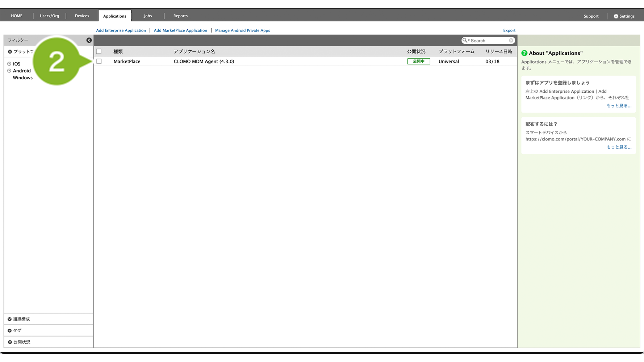Click the magnifier icon in the search box
Screen dimensions: 644x362
point(465,41)
